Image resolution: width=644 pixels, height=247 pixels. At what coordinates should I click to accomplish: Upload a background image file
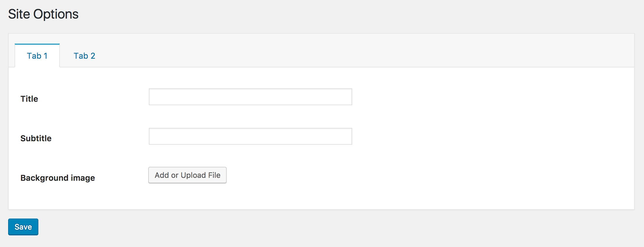pos(187,175)
